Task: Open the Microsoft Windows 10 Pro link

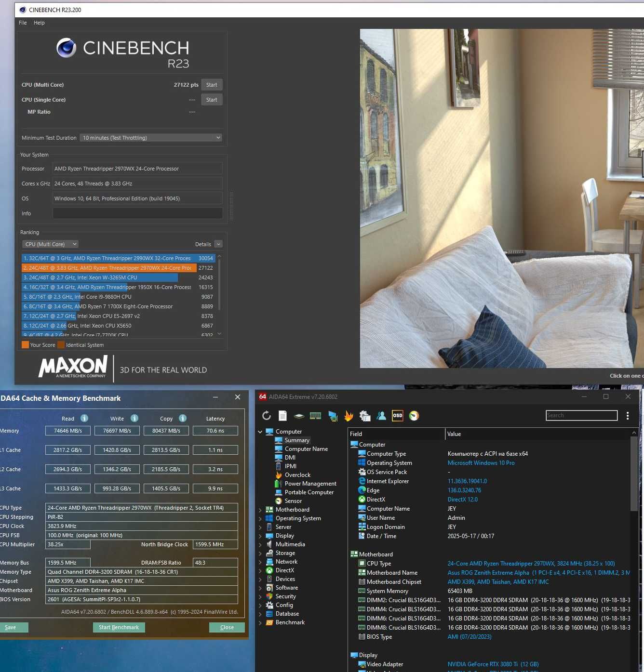Action: (x=481, y=463)
